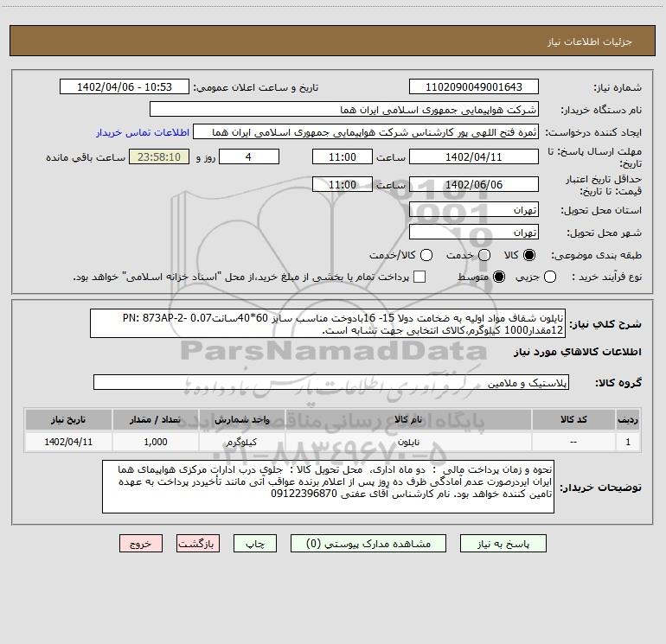Image resolution: width=666 pixels, height=644 pixels.
Task: Click the buyer notes text area
Action: pos(328,487)
